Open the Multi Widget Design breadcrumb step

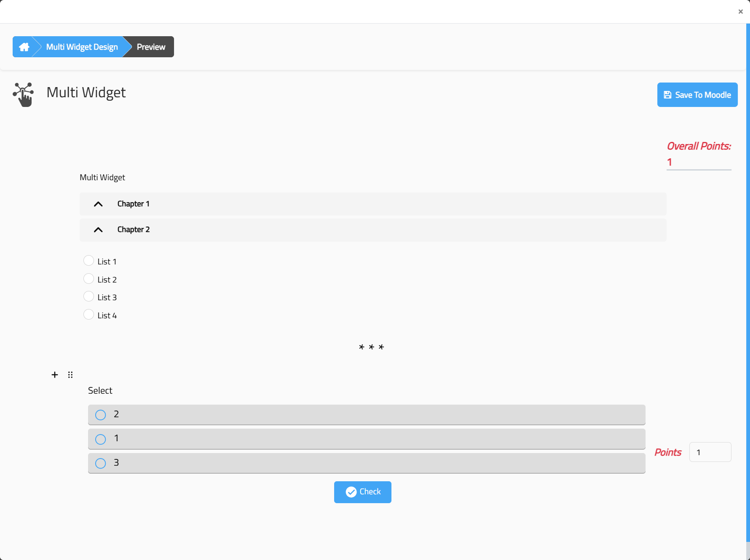[x=81, y=47]
